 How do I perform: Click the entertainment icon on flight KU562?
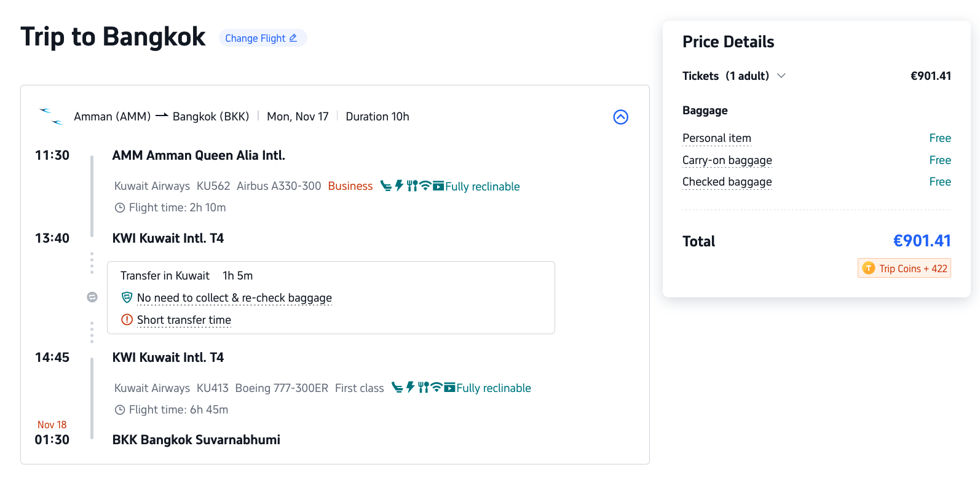tap(438, 186)
